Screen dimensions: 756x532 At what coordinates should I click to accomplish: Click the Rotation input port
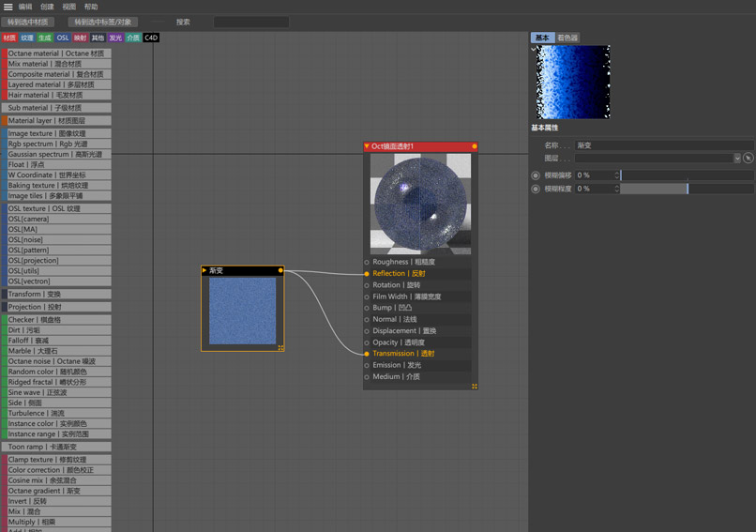pyautogui.click(x=367, y=285)
